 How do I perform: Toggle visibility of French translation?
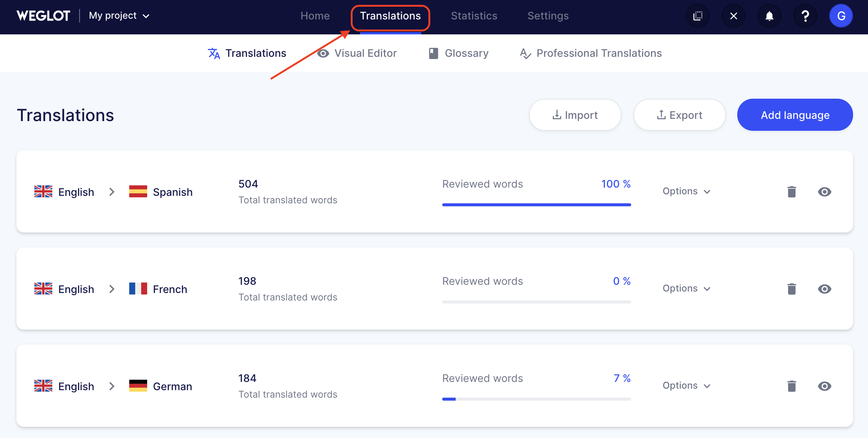824,289
